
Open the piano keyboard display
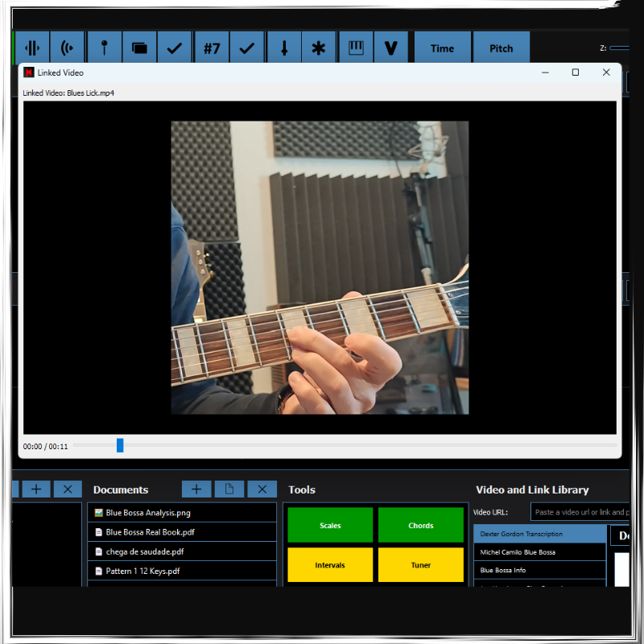pos(356,47)
